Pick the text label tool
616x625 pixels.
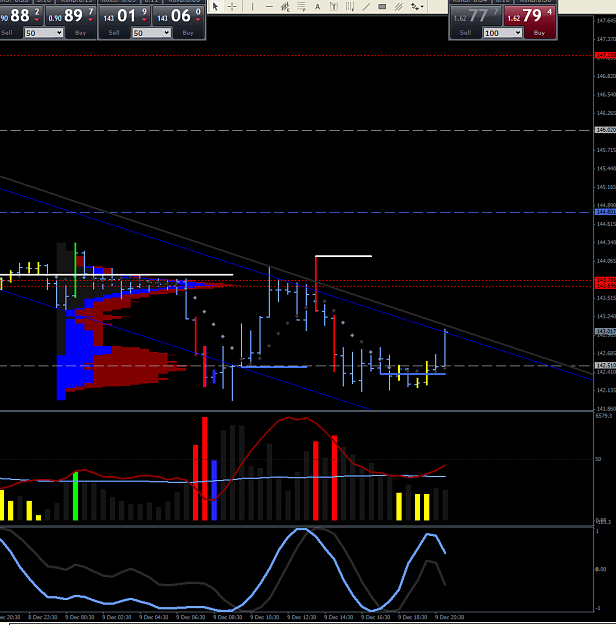coord(334,6)
